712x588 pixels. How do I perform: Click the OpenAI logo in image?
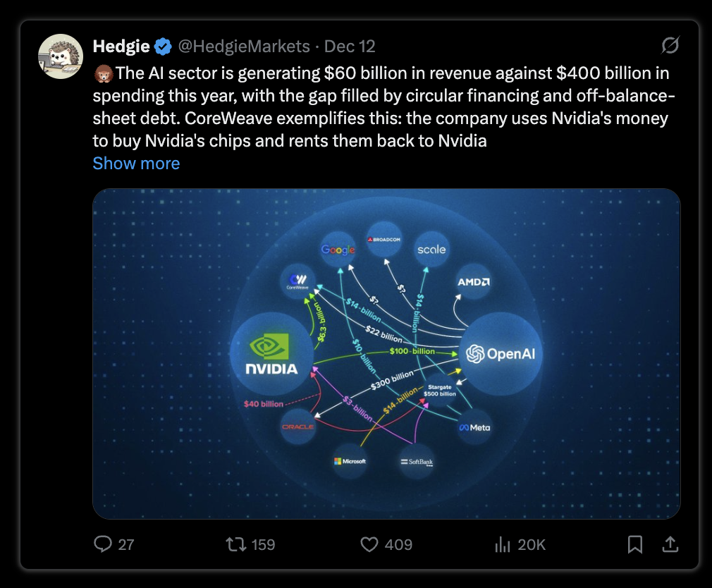click(501, 354)
